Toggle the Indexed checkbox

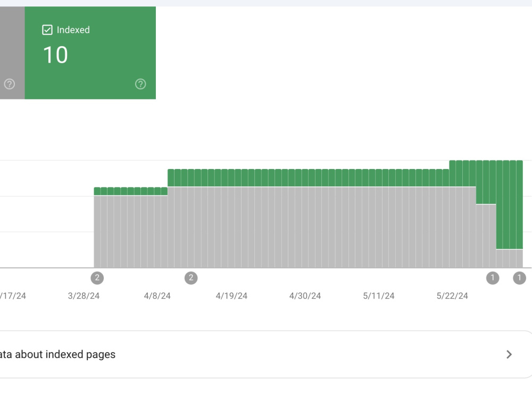47,30
